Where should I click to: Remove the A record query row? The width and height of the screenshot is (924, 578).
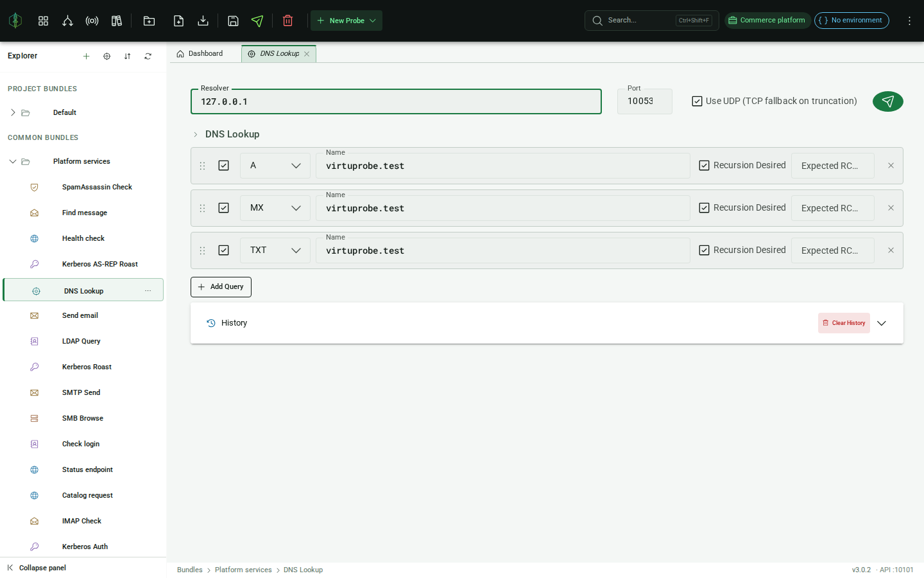click(x=891, y=166)
